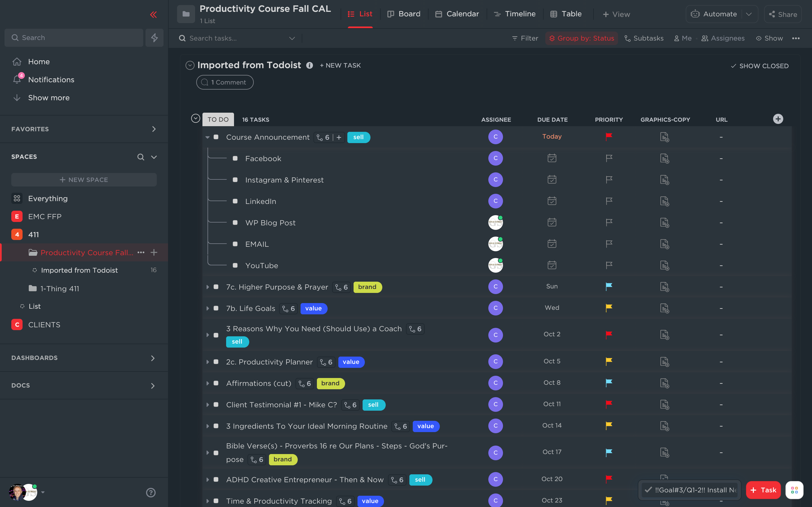Click graphics-copy icon for Facebook subtask

click(664, 158)
